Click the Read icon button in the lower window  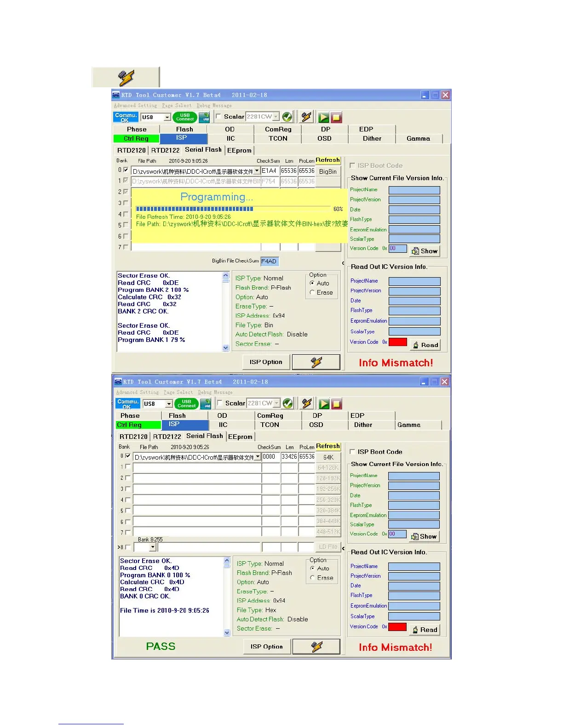point(425,630)
